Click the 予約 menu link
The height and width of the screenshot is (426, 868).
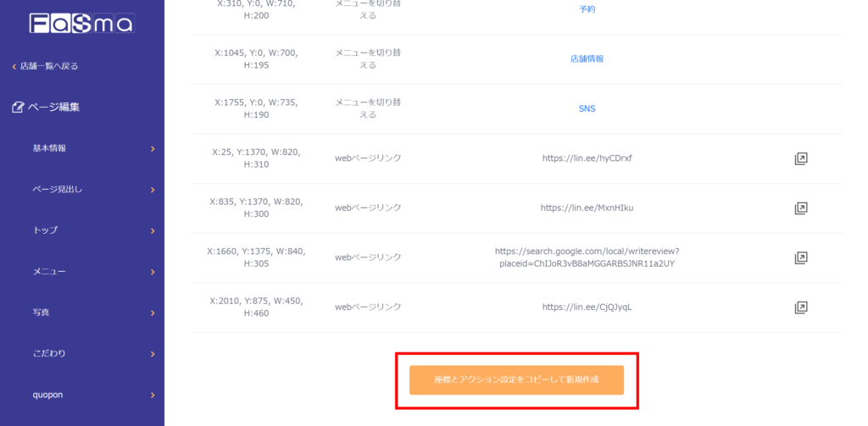(x=587, y=10)
